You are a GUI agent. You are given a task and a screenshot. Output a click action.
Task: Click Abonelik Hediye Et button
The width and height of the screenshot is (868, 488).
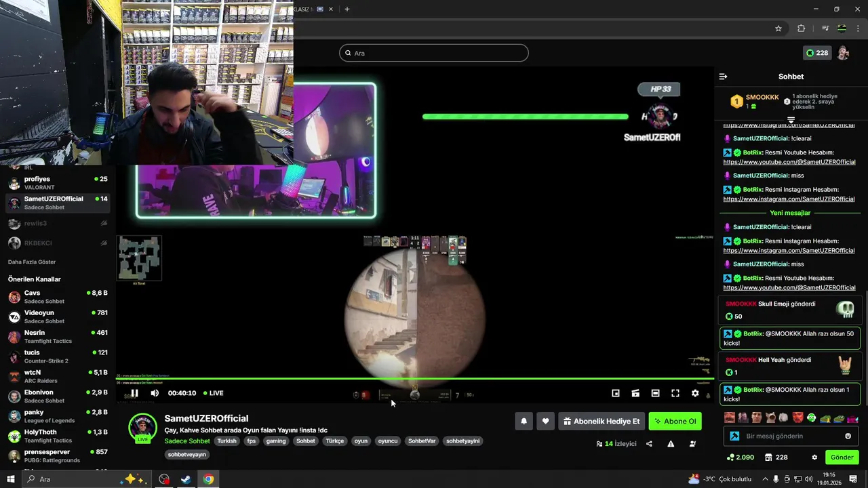point(601,421)
